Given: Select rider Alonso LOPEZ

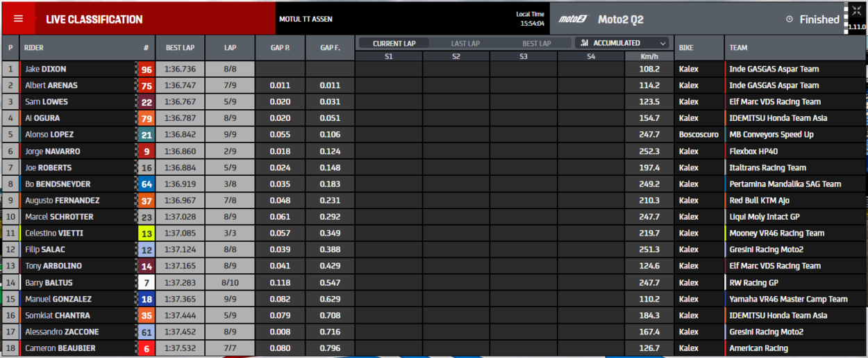Looking at the screenshot, I should point(49,134).
